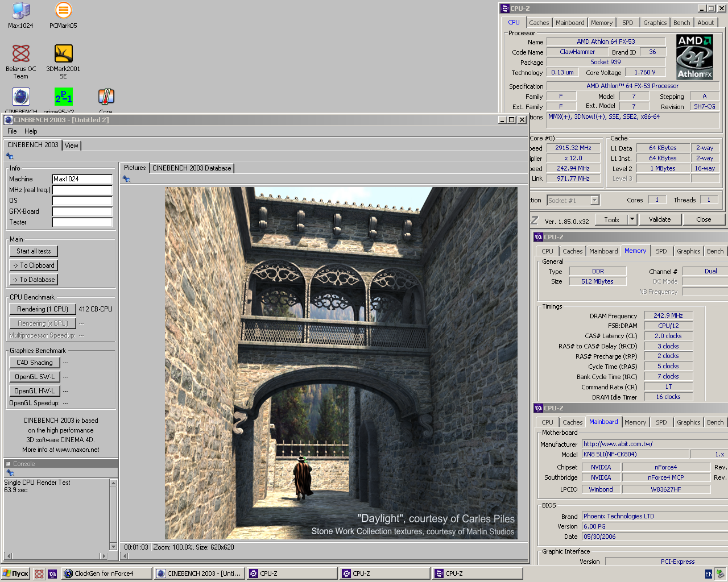Screen dimensions: 728x582
Task: Run Rendering (1 CPU) benchmark
Action: click(43, 309)
